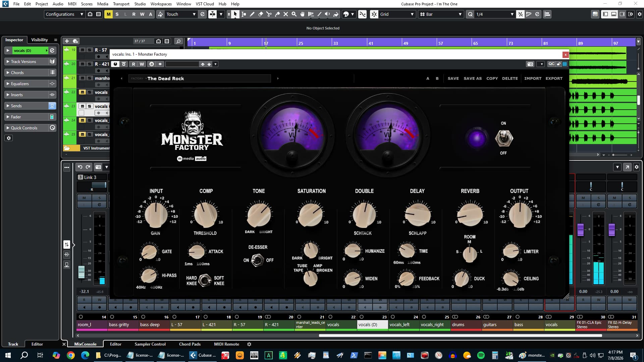Go to previous preset arrow
This screenshot has width=644, height=362.
point(121,78)
